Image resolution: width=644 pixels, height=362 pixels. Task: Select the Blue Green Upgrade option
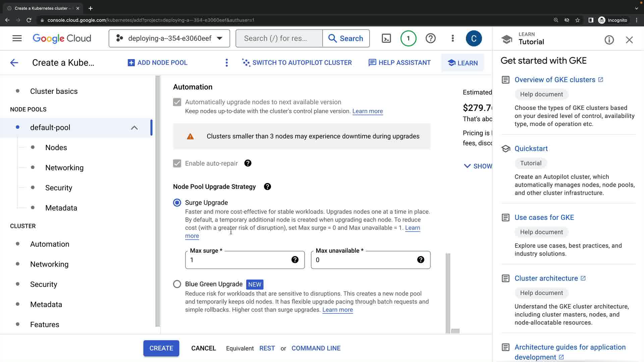point(177,284)
